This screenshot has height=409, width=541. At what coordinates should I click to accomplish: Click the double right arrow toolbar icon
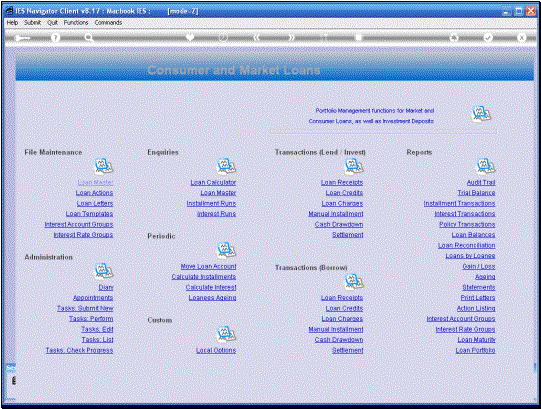[x=292, y=37]
